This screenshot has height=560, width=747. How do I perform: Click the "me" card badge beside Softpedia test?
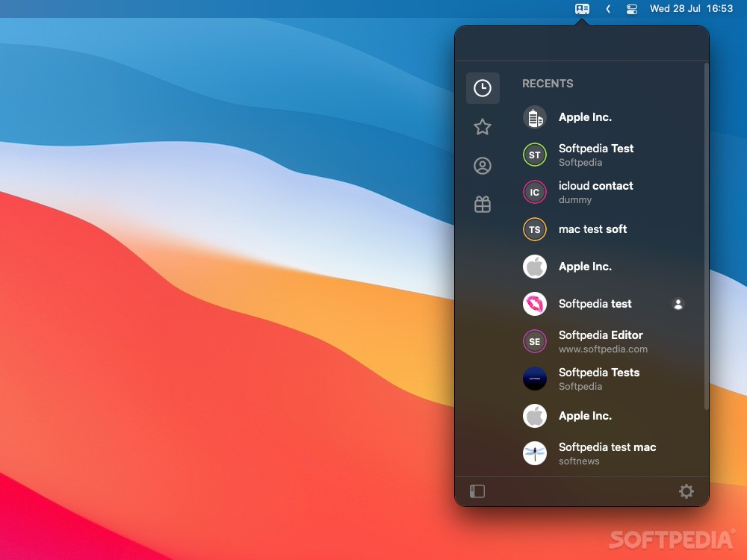pyautogui.click(x=678, y=304)
